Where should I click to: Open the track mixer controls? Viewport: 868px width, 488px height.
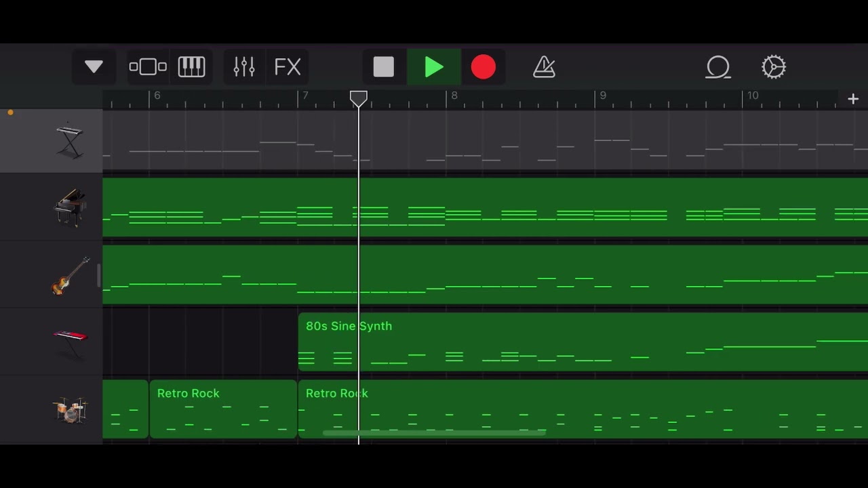[244, 67]
